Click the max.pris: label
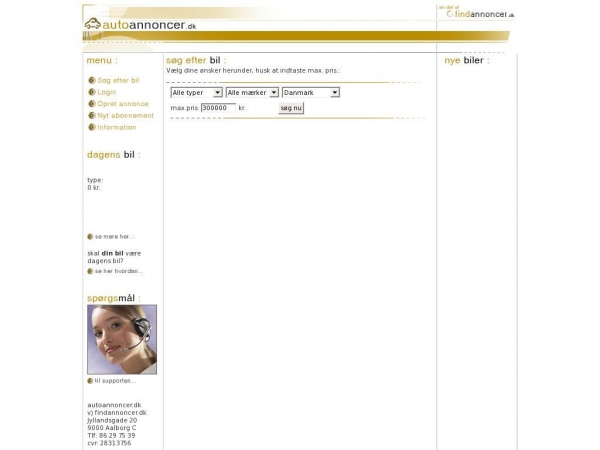Viewport: 600px width, 450px height. pyautogui.click(x=185, y=108)
